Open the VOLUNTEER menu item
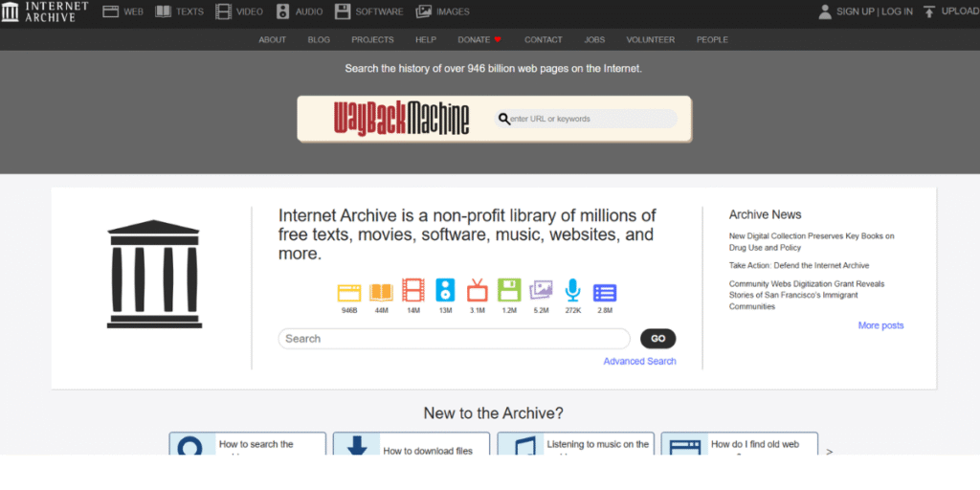 point(651,39)
